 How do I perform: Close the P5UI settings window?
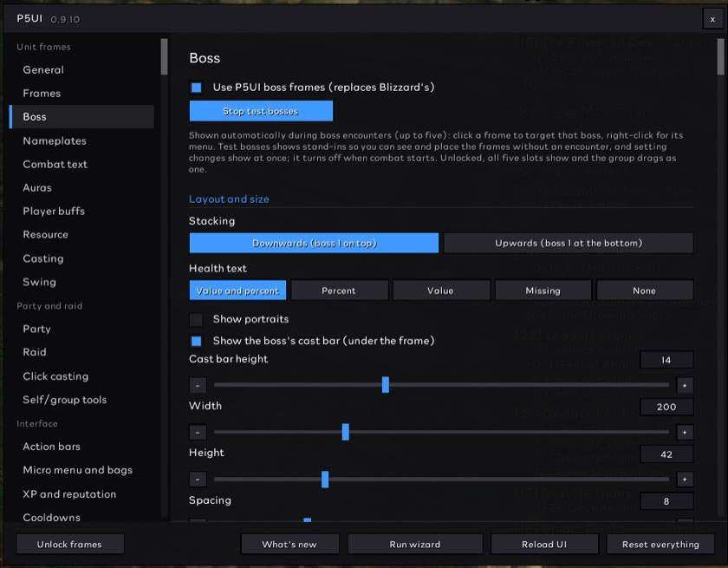click(712, 19)
